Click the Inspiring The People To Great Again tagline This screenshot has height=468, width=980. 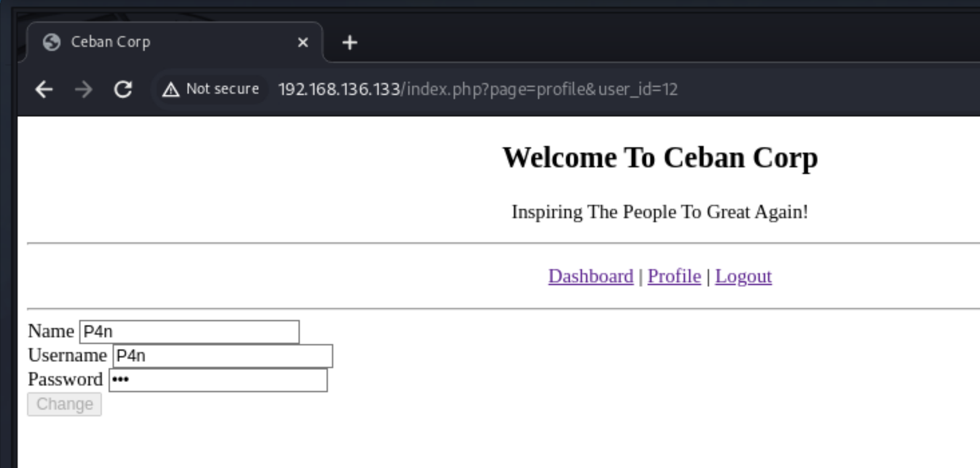[x=660, y=212]
